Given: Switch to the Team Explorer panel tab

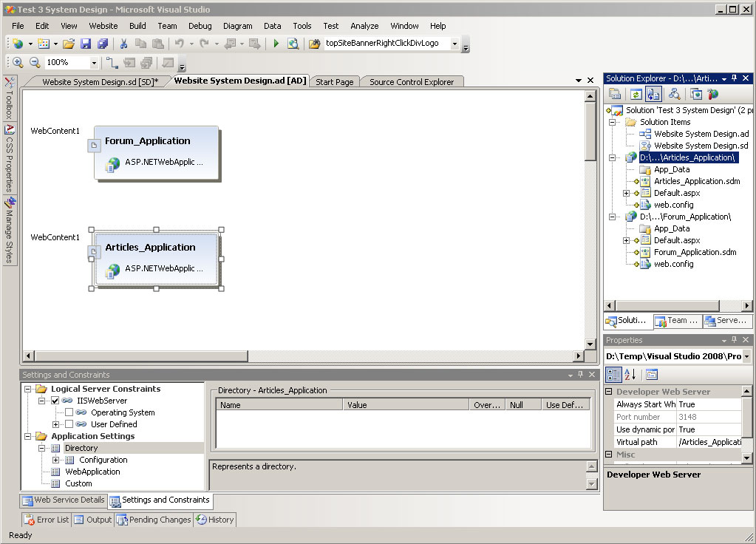Looking at the screenshot, I should [677, 320].
